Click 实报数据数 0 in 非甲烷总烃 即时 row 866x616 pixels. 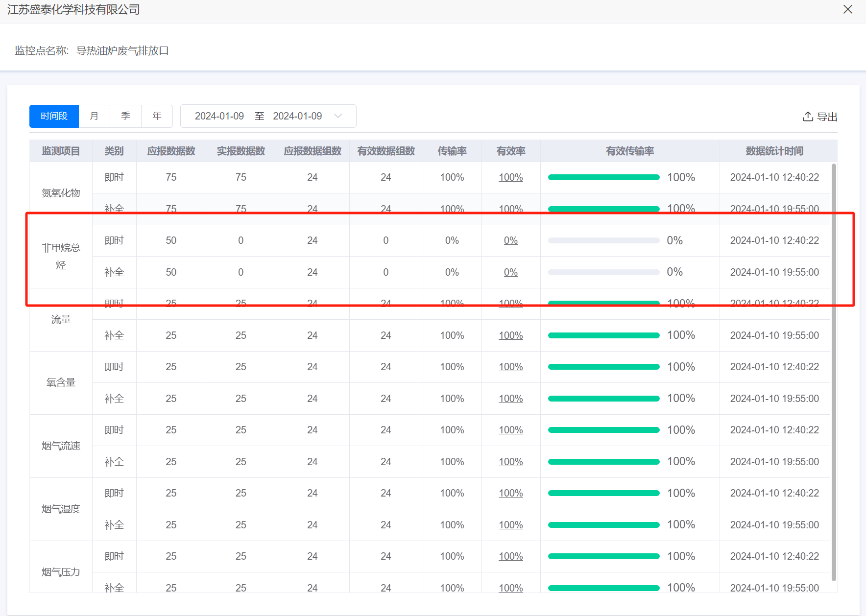point(241,240)
